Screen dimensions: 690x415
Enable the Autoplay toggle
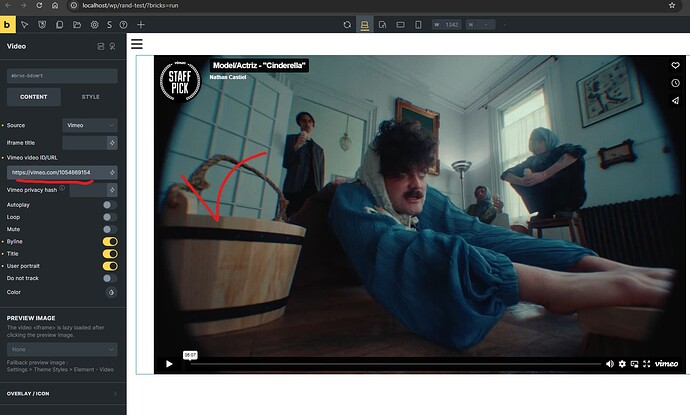click(x=110, y=205)
